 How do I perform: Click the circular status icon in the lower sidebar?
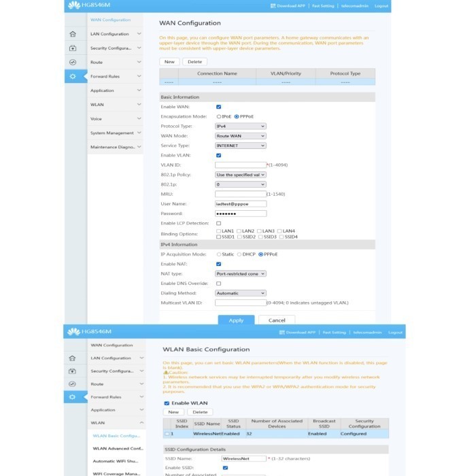(x=73, y=384)
